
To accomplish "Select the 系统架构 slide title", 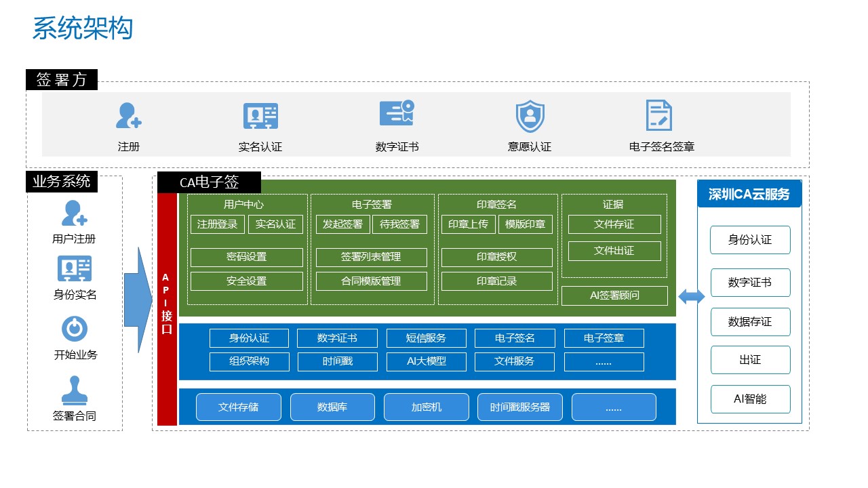I will pyautogui.click(x=83, y=29).
